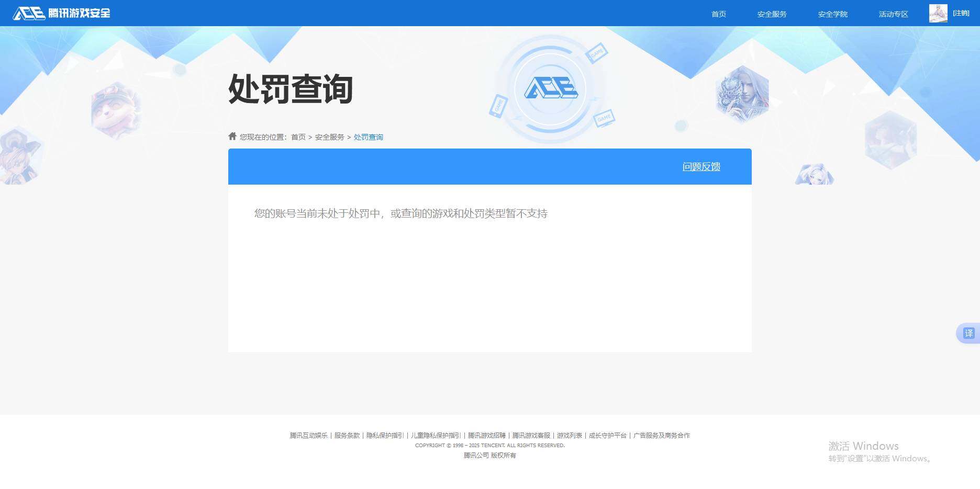Click 处罚查询 in the breadcrumb trail
Screen dimensions: 980x489
pyautogui.click(x=368, y=137)
